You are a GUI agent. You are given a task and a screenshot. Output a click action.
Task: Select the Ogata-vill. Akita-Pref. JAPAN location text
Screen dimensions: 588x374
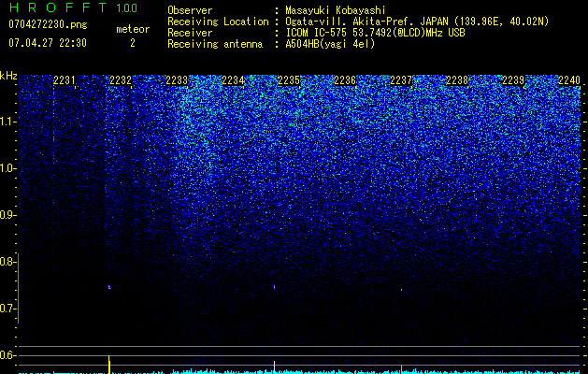(417, 22)
